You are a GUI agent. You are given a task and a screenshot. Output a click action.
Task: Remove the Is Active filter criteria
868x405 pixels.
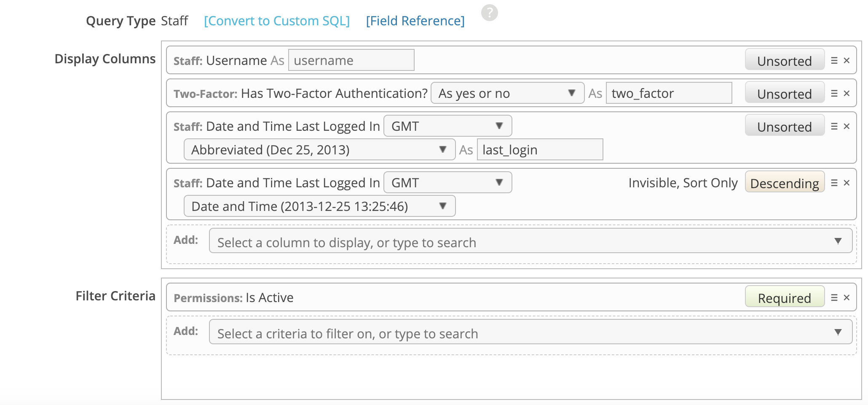(847, 297)
